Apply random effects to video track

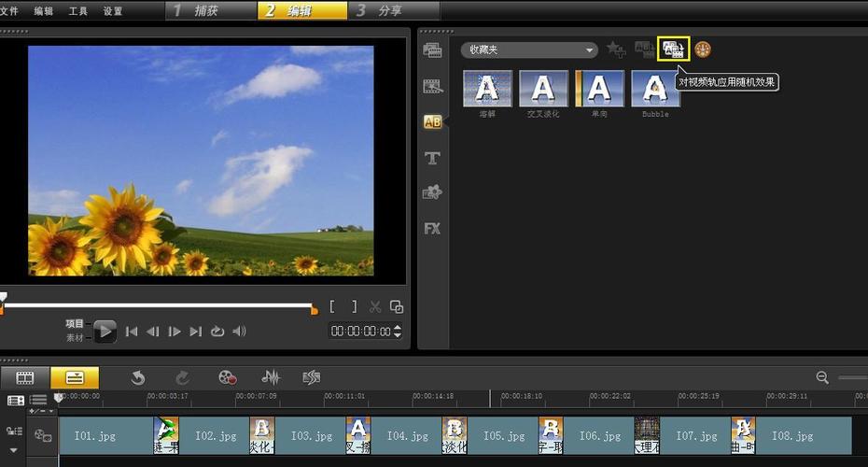pos(673,50)
